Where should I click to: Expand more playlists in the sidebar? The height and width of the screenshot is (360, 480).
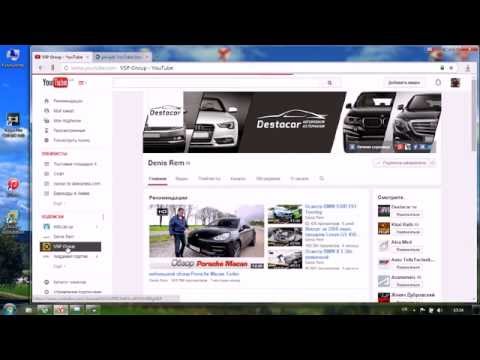[x=59, y=203]
